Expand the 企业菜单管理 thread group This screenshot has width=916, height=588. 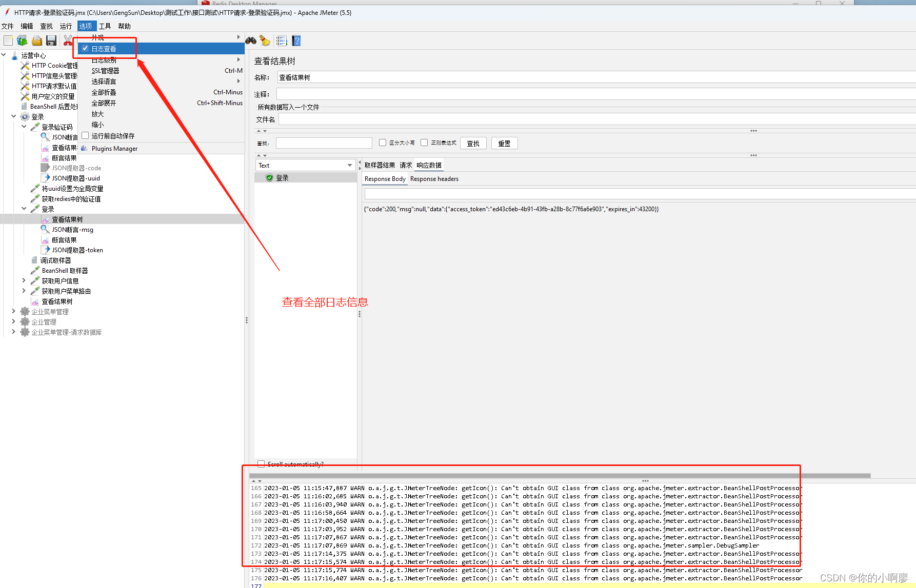coord(14,311)
